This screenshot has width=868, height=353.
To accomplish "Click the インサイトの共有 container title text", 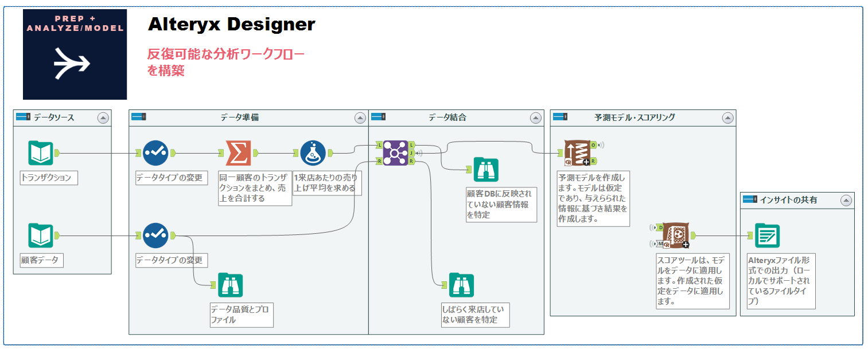I will pyautogui.click(x=788, y=200).
